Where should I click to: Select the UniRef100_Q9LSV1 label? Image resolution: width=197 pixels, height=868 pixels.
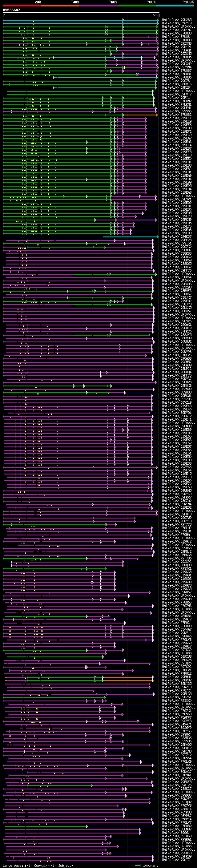(177, 200)
